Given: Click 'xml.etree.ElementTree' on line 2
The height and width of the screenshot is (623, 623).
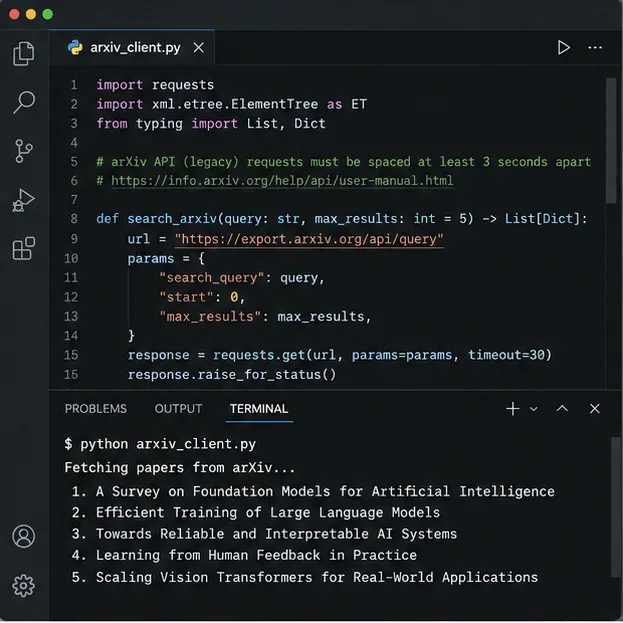Looking at the screenshot, I should point(235,104).
